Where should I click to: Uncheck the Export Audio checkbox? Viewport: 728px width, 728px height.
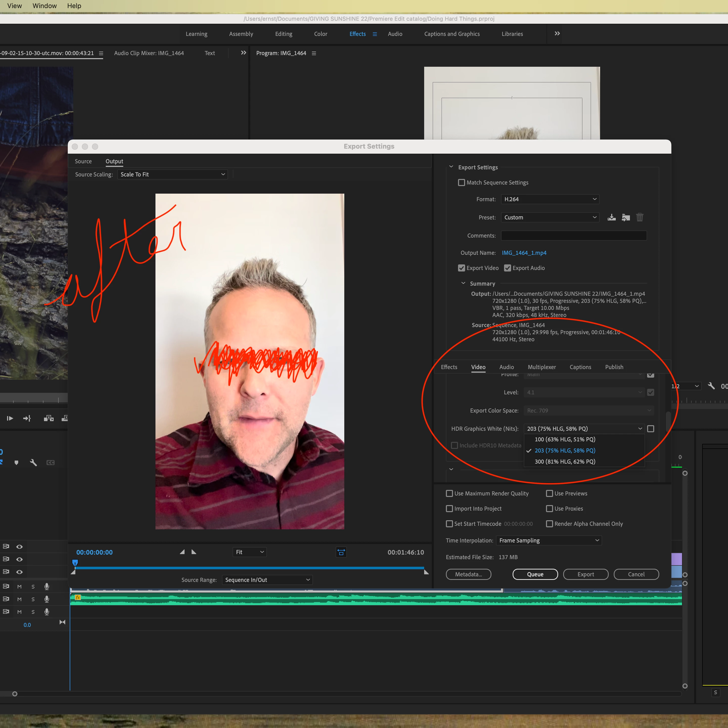click(x=508, y=268)
